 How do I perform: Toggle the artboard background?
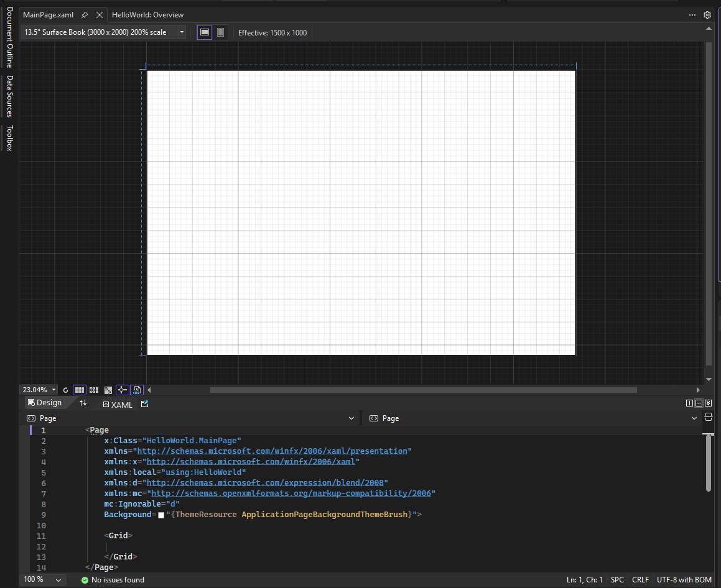click(108, 390)
